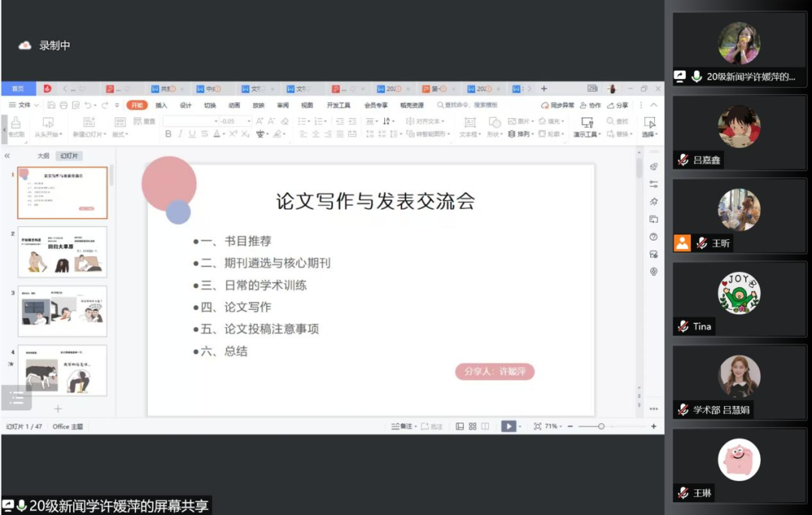812x515 pixels.
Task: Click the 分享 (Share) button
Action: coord(618,105)
